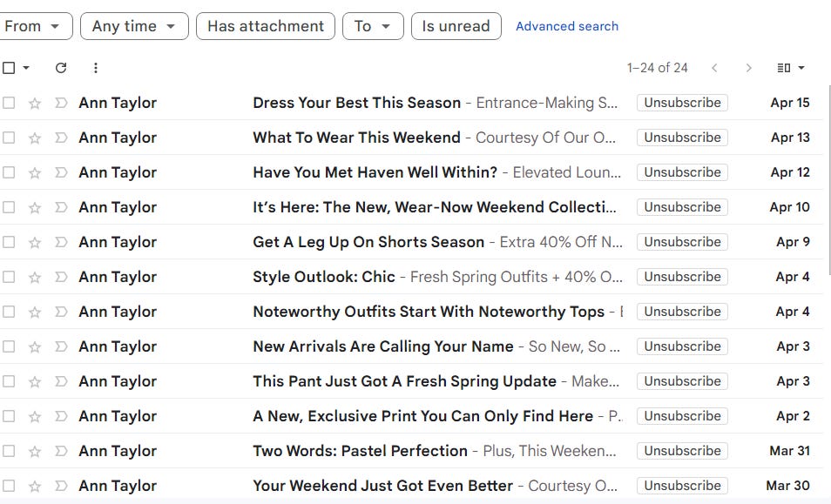Select the This Pant Just Got email checkbox
This screenshot has width=831, height=504.
(x=9, y=382)
